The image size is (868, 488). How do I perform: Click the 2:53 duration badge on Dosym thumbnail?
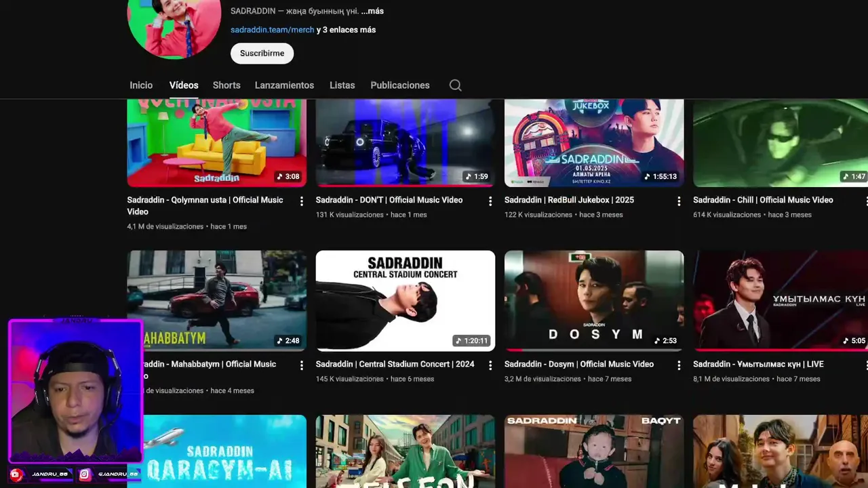665,340
